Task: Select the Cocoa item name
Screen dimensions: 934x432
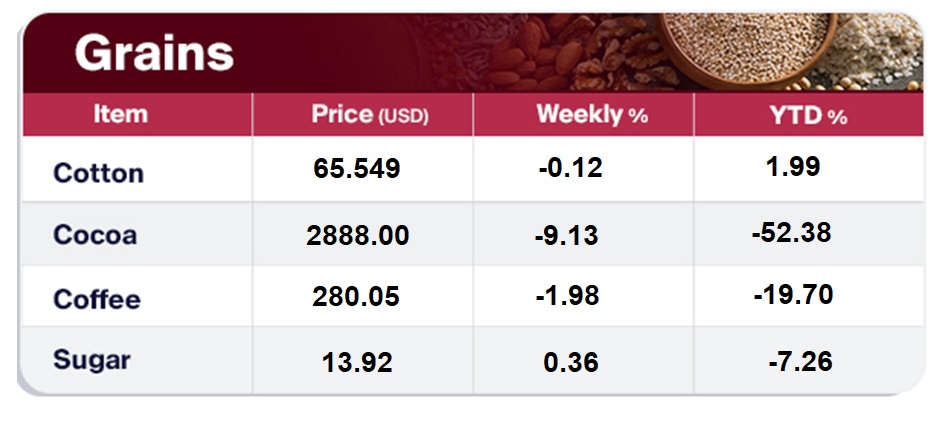Action: (95, 236)
